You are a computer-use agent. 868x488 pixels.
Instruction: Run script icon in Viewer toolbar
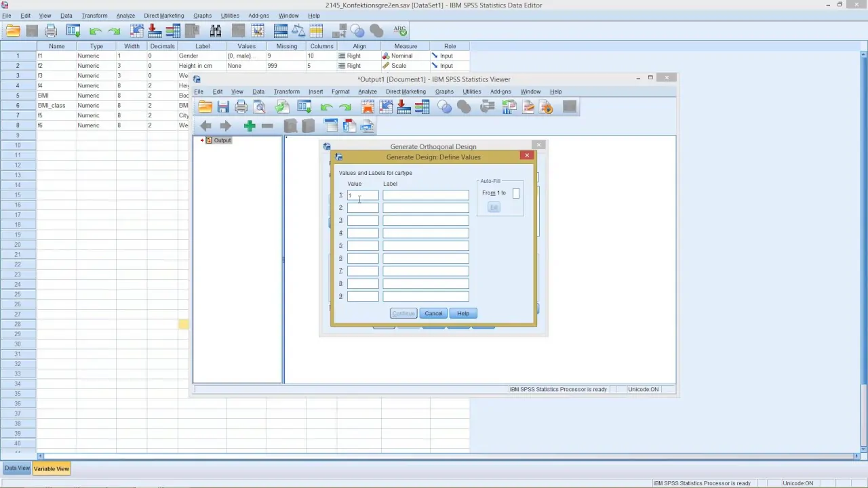coord(547,107)
